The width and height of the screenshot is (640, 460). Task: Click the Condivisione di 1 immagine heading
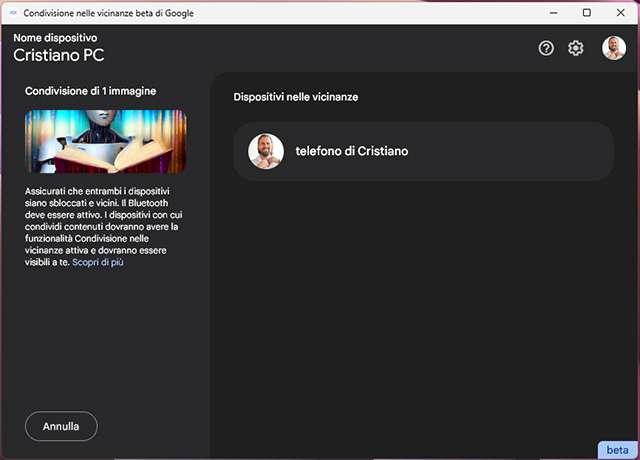point(91,91)
